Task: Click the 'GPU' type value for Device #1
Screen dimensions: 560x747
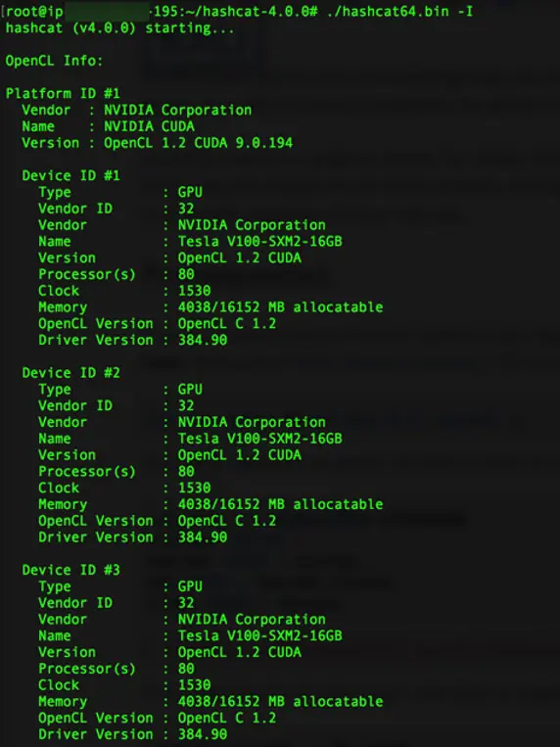Action: (190, 192)
